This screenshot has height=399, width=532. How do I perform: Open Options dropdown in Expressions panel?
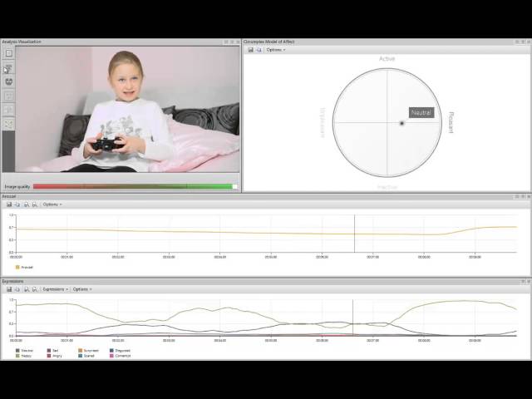(82, 289)
